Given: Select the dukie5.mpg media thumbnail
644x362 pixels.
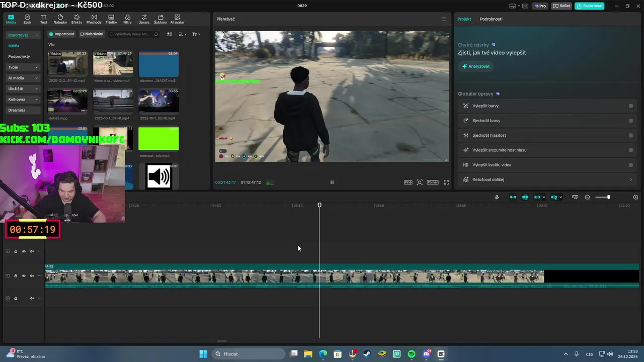Looking at the screenshot, I should (67, 101).
